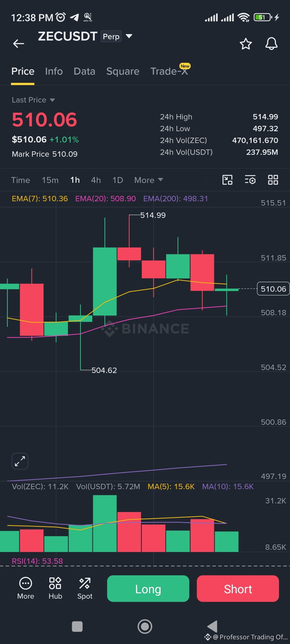
Task: Tap the Wi-Fi icon in status bar
Action: point(244,17)
